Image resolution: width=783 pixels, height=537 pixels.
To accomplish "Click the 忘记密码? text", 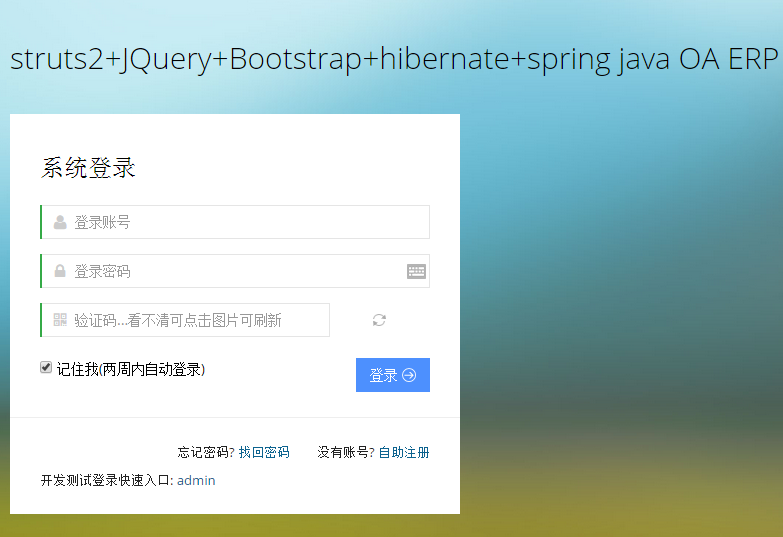I will coord(206,452).
